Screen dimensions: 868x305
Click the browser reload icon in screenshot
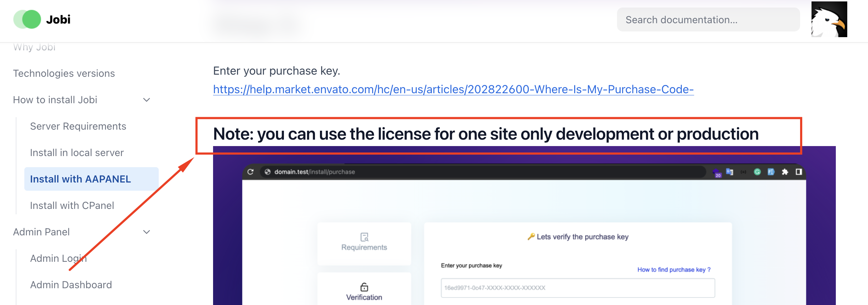click(251, 172)
